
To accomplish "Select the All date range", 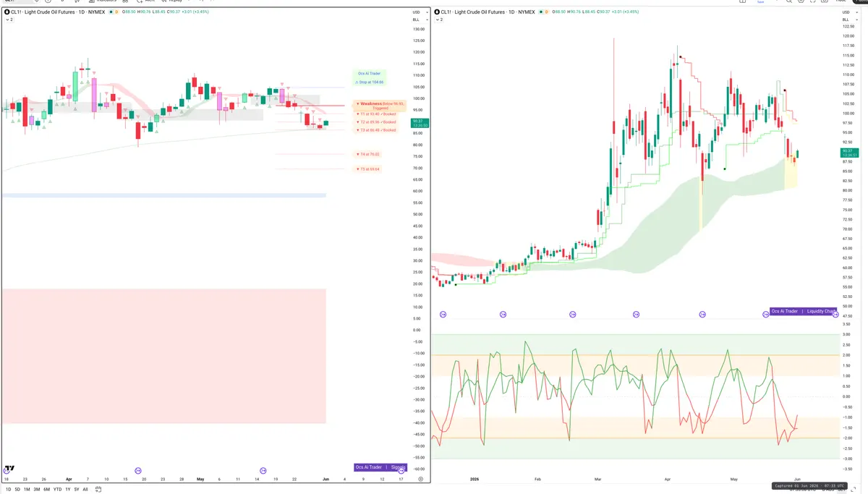I will tap(85, 489).
